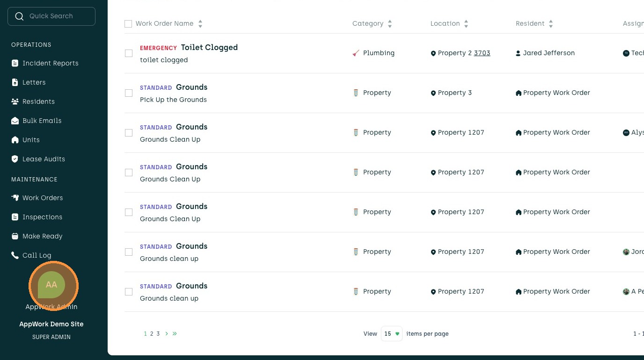Click the Quick Search field
644x360 pixels.
click(51, 16)
